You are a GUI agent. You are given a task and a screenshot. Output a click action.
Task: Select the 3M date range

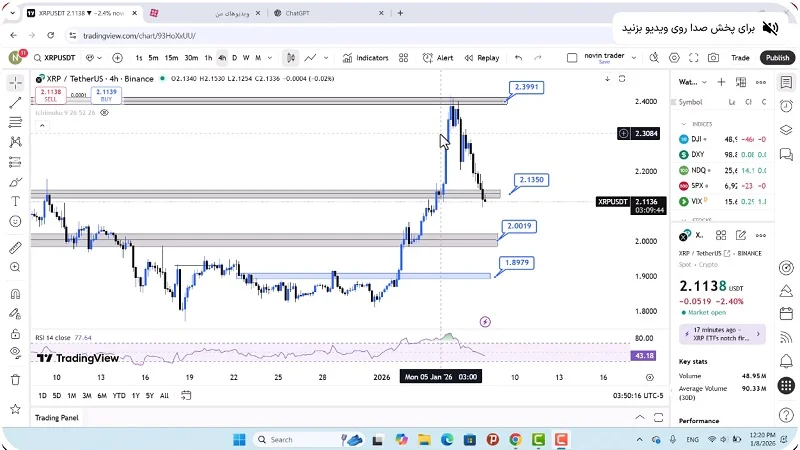coord(87,396)
